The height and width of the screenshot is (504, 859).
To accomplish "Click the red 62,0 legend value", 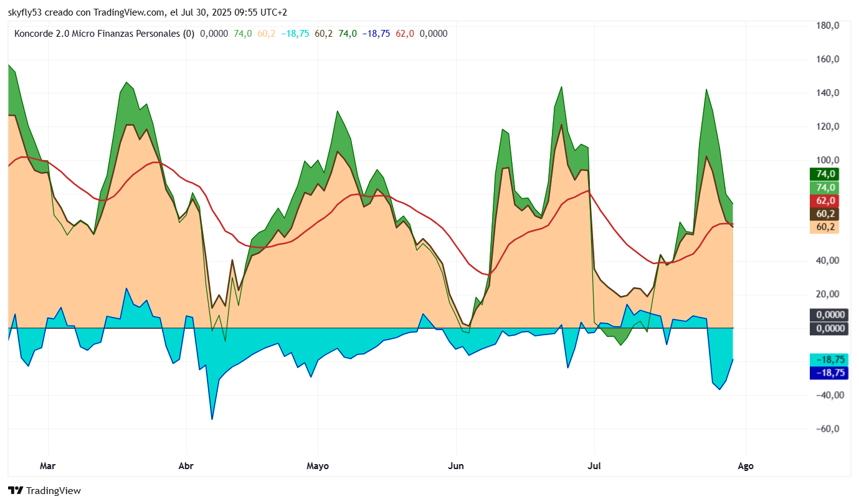I will tap(405, 34).
